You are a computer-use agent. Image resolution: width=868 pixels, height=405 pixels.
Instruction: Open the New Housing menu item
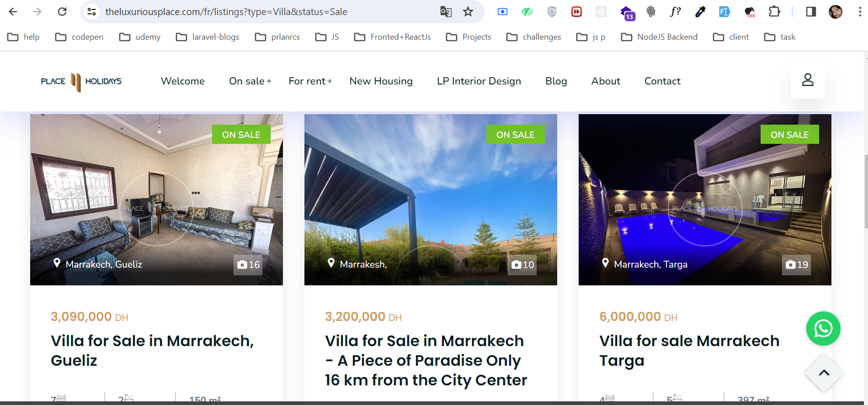[x=381, y=81]
